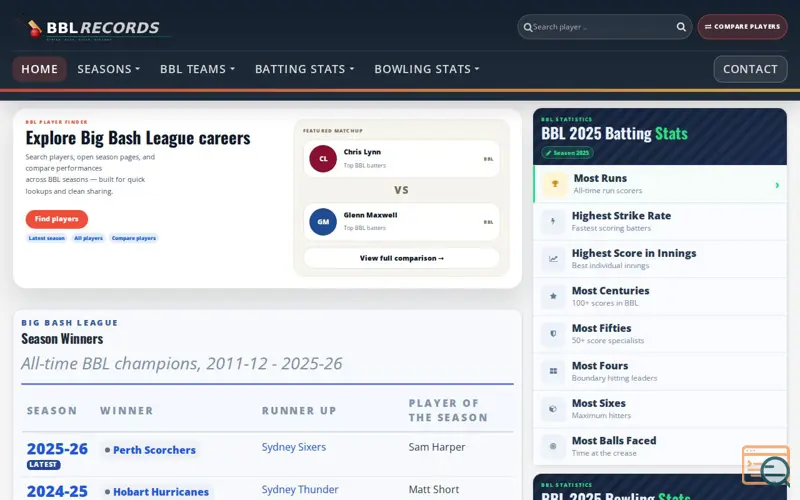Click Explore Big Bash League careers heading
This screenshot has width=800, height=500.
138,138
